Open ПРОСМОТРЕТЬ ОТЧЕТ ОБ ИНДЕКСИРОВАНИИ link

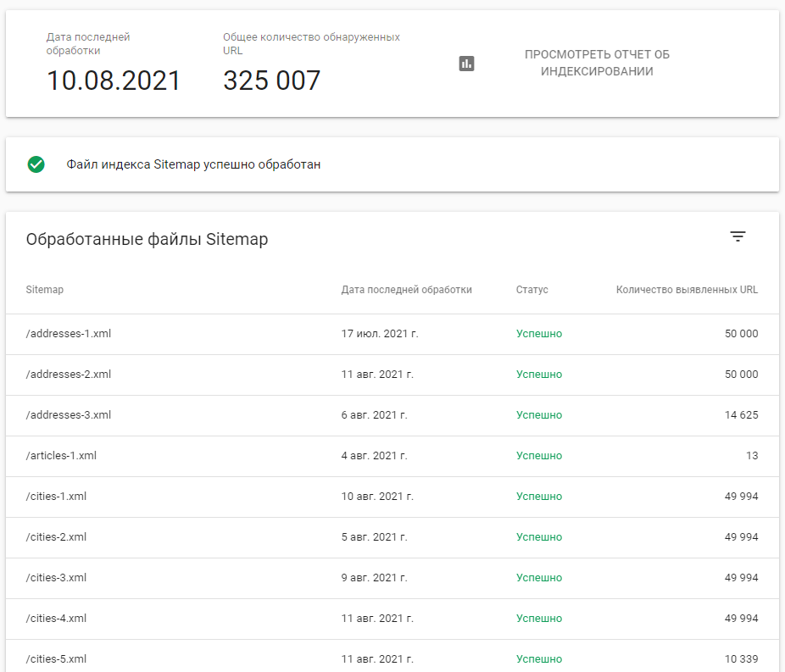[x=597, y=64]
